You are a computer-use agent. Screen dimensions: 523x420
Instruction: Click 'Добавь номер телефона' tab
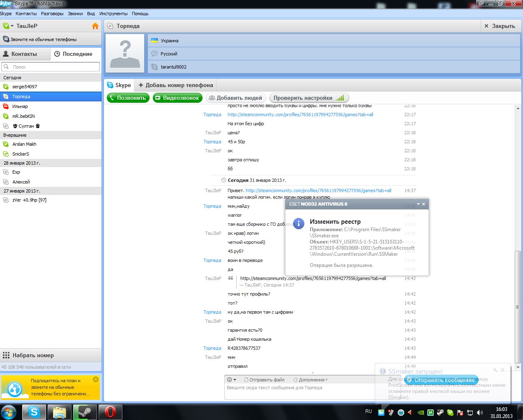coord(176,85)
